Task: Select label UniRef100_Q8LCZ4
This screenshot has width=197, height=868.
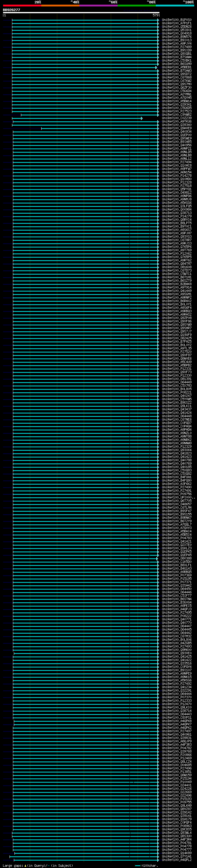Action: 176,761
